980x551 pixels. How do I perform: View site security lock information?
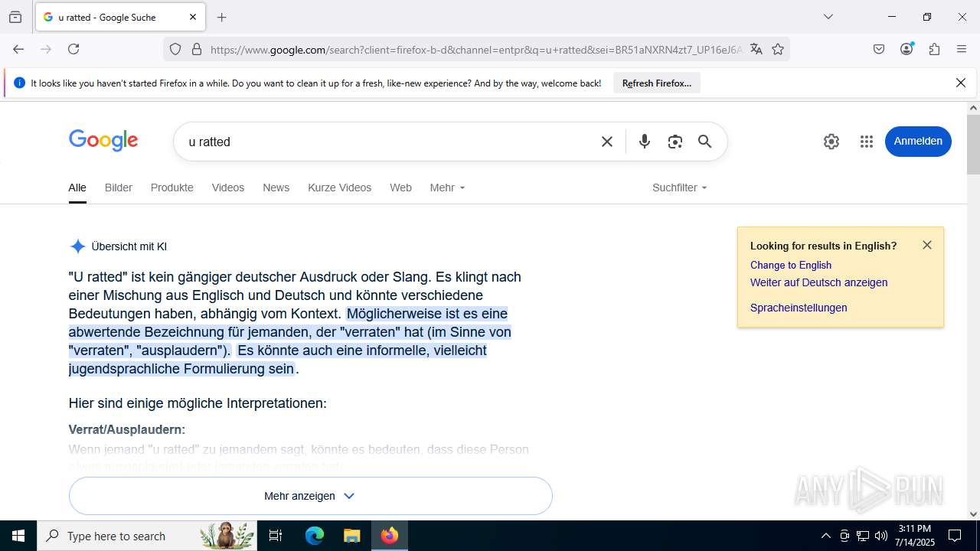point(197,49)
